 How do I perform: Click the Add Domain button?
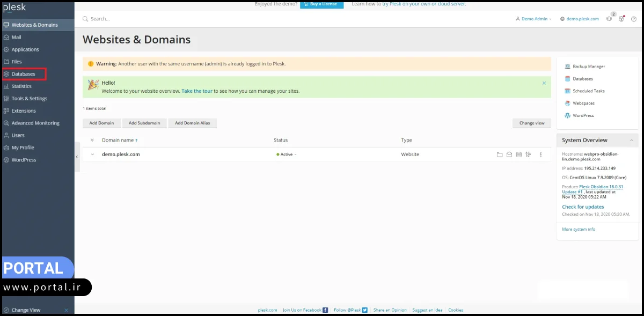coord(101,123)
